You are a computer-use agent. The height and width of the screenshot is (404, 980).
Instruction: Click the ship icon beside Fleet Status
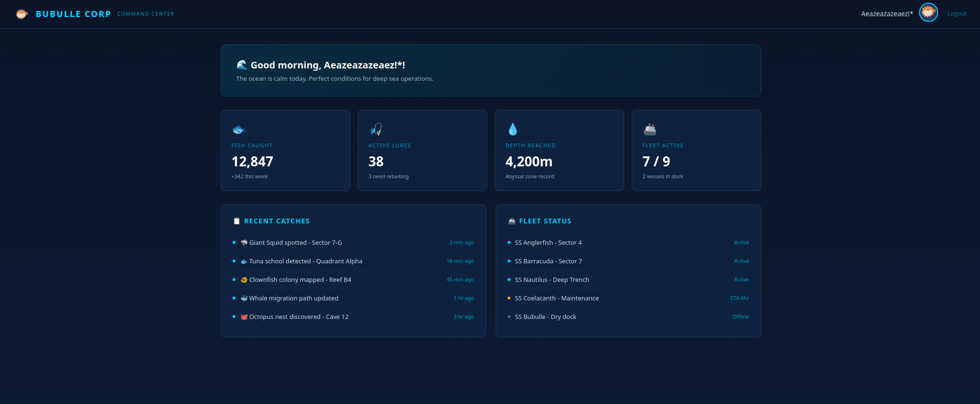[x=511, y=221]
